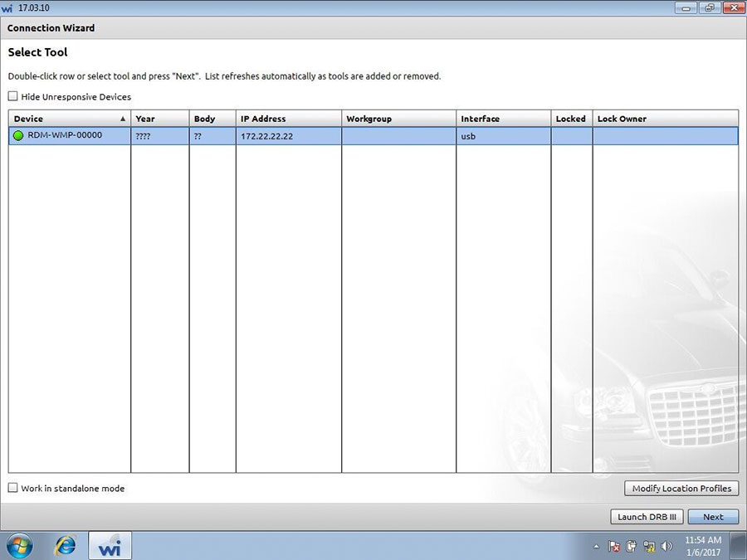Click the Next button
Image resolution: width=747 pixels, height=560 pixels.
713,517
